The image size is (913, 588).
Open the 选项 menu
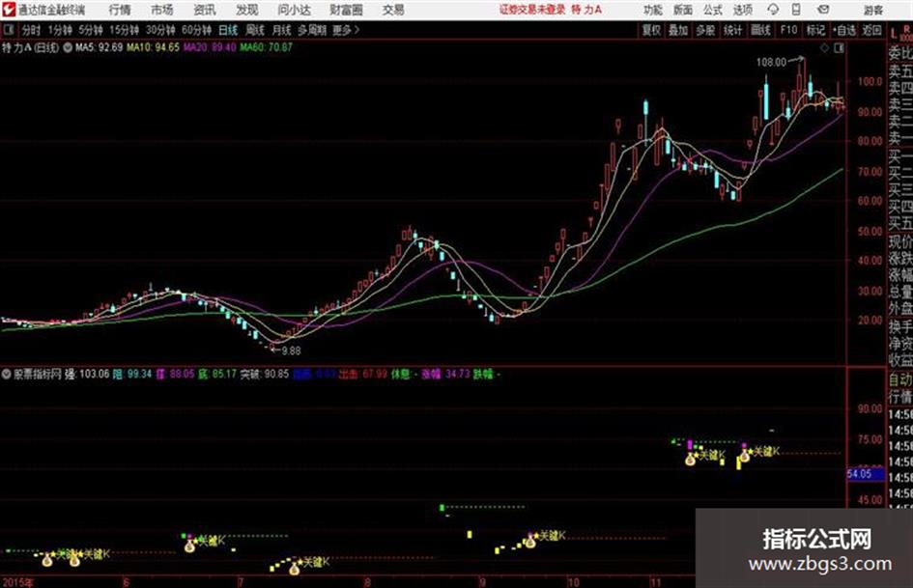click(x=742, y=10)
